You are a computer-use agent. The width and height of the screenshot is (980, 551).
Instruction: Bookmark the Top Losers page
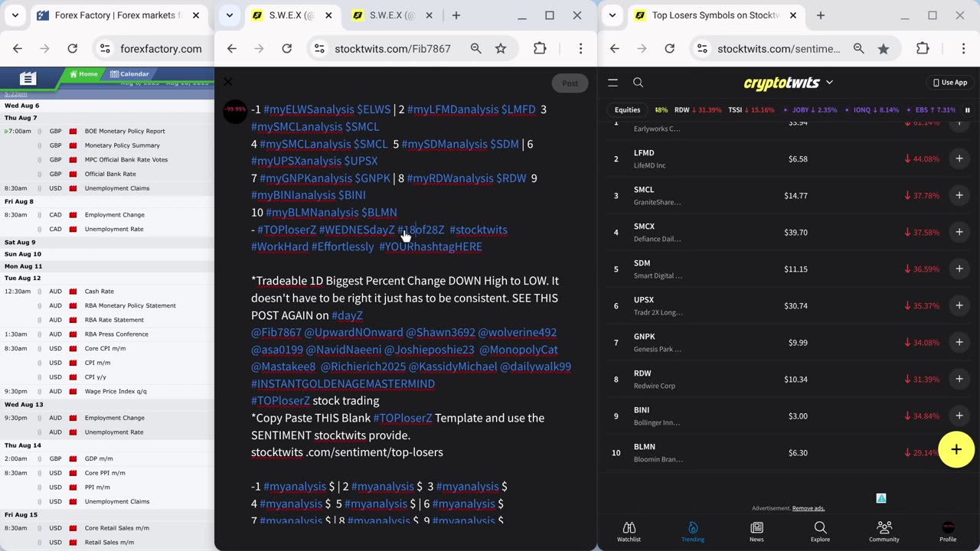884,48
